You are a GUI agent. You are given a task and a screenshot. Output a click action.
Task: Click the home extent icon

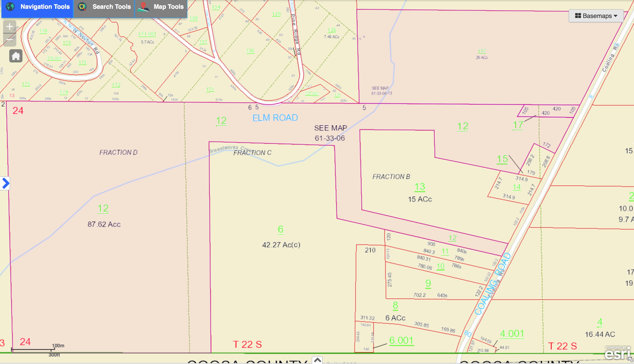[16, 56]
